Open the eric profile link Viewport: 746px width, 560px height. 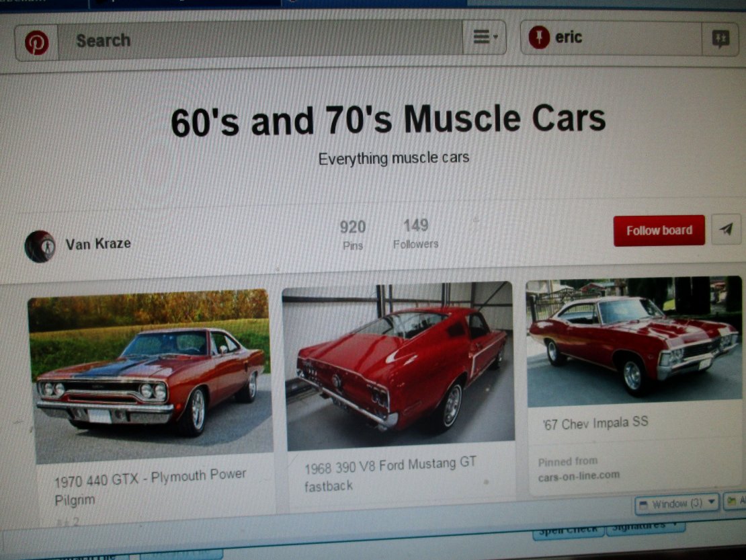(x=568, y=37)
